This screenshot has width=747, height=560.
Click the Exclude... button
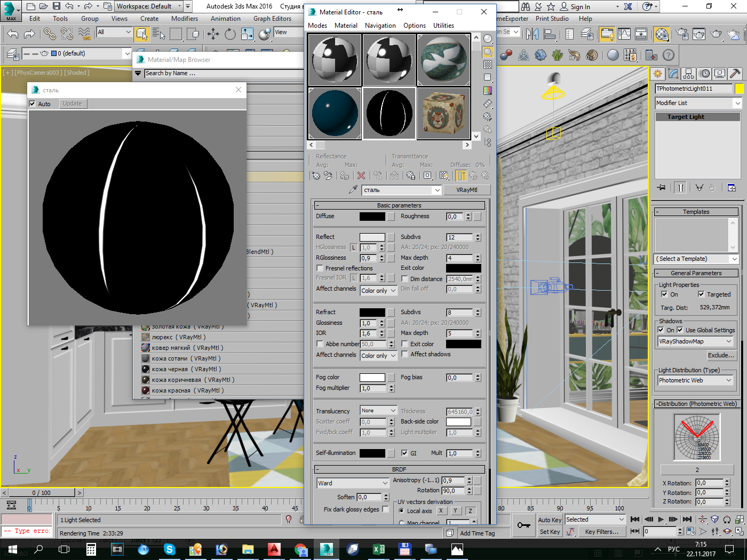pos(720,355)
